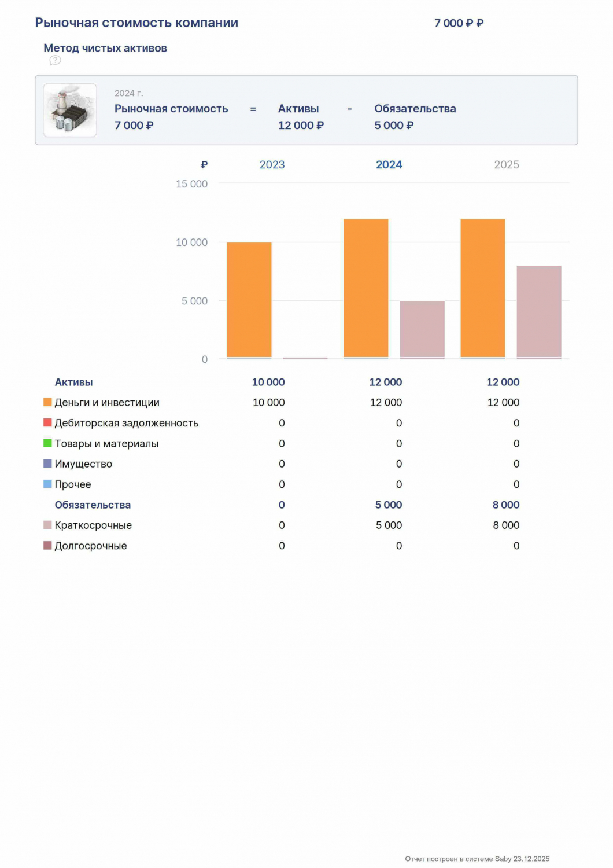Screen dimensions: 613x868
Task: Click the Краткосрочные row label
Action: pos(93,525)
